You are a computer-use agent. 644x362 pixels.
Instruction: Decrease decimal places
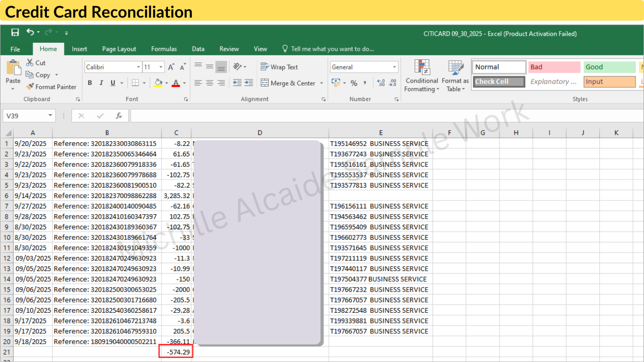392,83
